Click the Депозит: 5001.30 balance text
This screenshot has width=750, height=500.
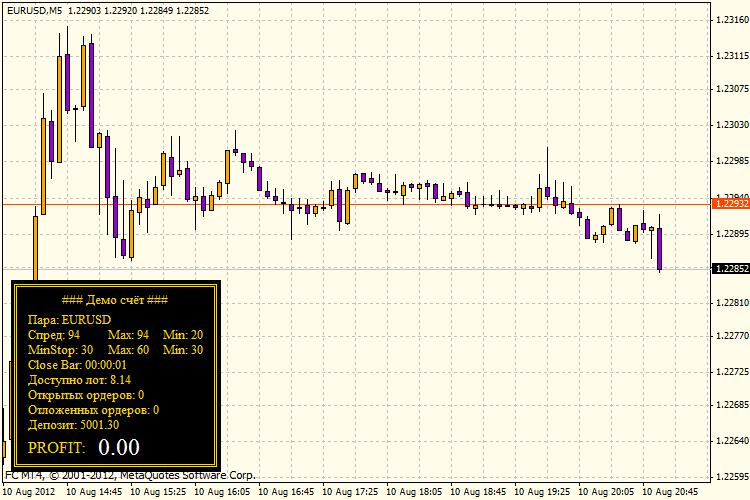pyautogui.click(x=74, y=425)
